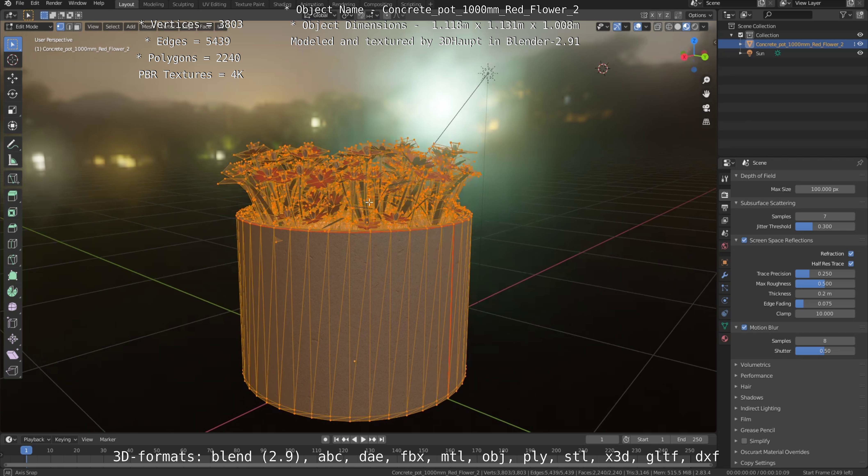
Task: Select the Smooth tool
Action: point(13,307)
